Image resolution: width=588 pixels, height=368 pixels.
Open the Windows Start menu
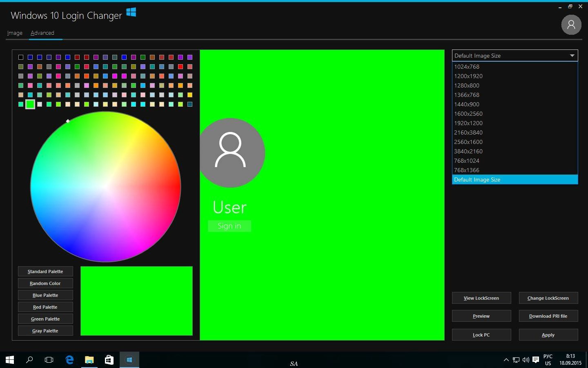(10, 360)
